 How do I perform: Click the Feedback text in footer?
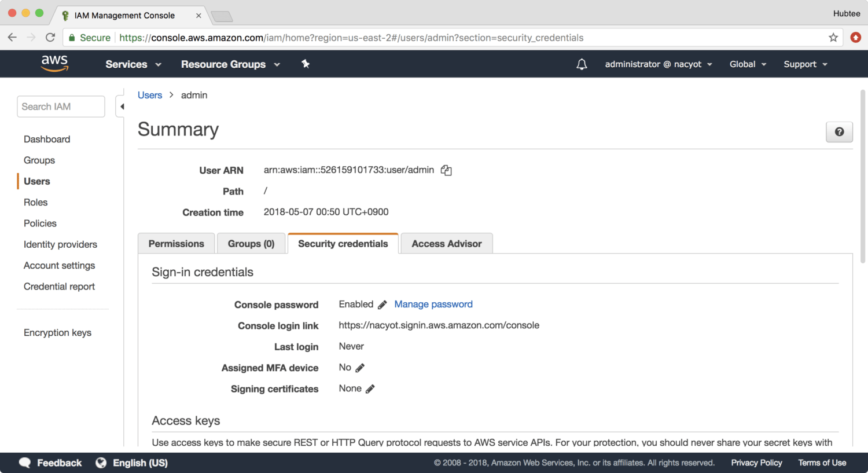click(60, 463)
